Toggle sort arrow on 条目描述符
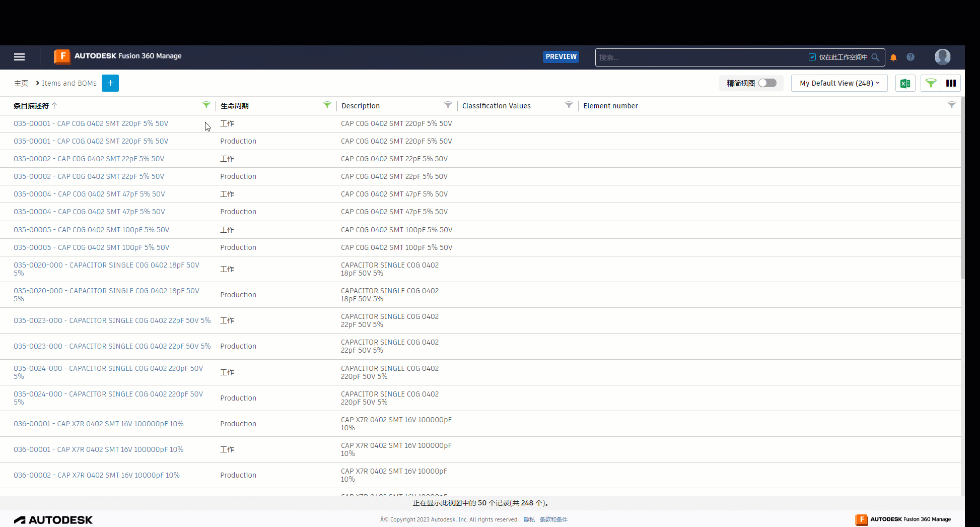This screenshot has height=527, width=980. [x=54, y=106]
